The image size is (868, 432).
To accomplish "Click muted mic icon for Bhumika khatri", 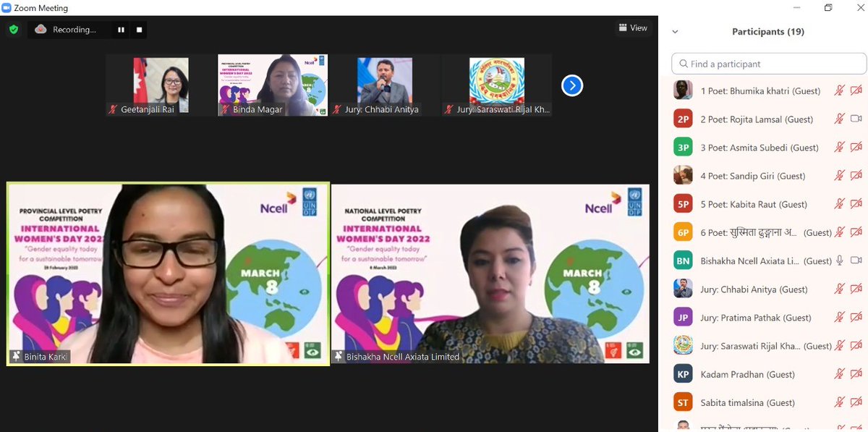I will (x=839, y=90).
